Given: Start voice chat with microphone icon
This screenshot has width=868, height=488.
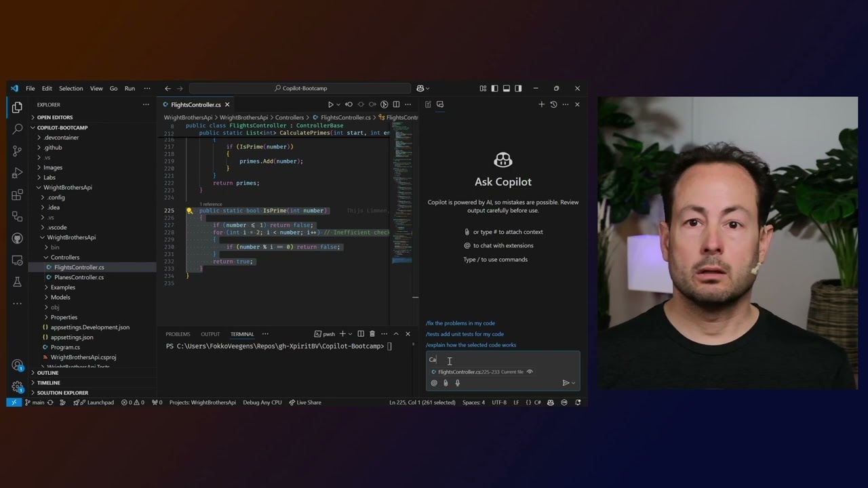Looking at the screenshot, I should point(458,383).
